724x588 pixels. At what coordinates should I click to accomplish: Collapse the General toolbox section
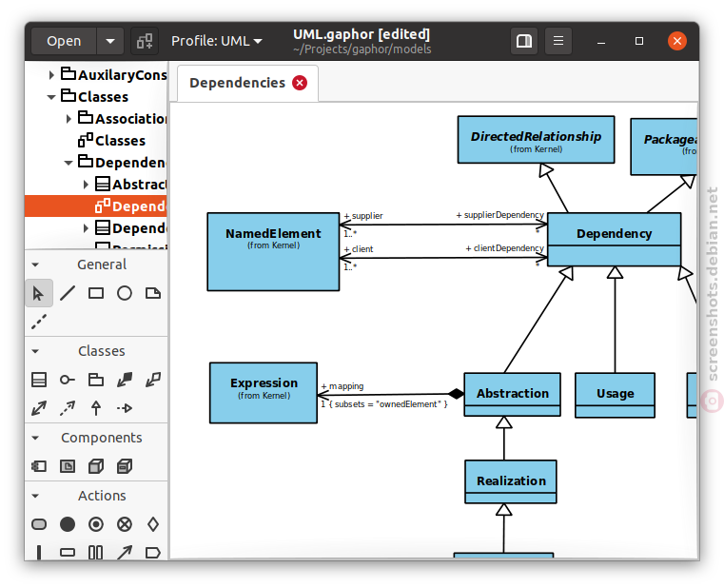(35, 265)
